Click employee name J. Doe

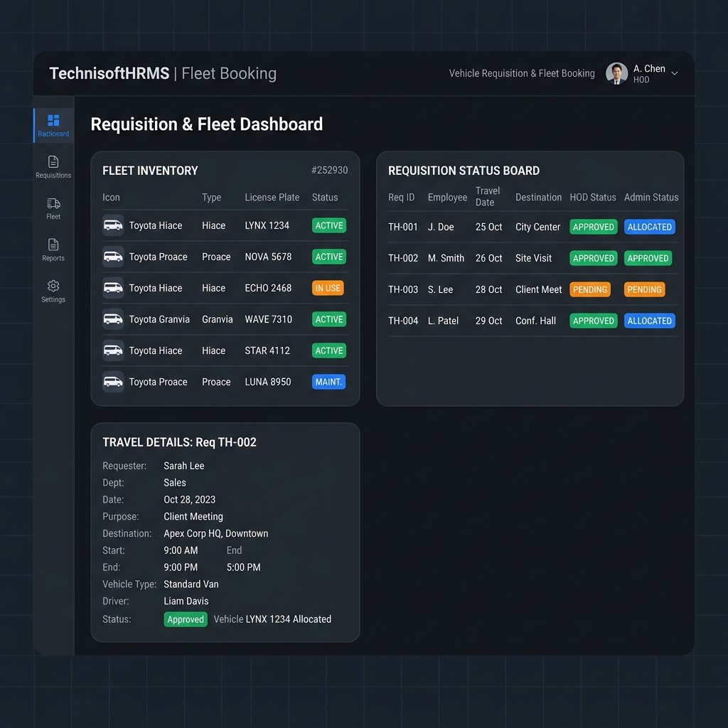(441, 227)
